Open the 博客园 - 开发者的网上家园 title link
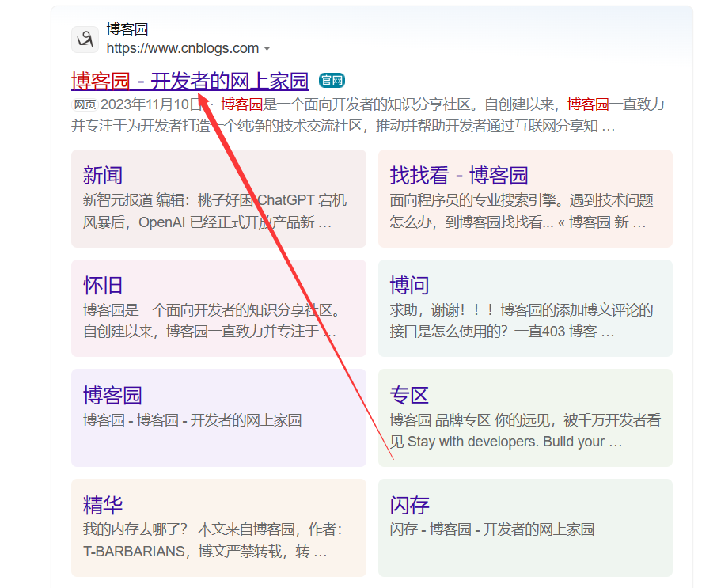The image size is (717, 588). tap(190, 82)
